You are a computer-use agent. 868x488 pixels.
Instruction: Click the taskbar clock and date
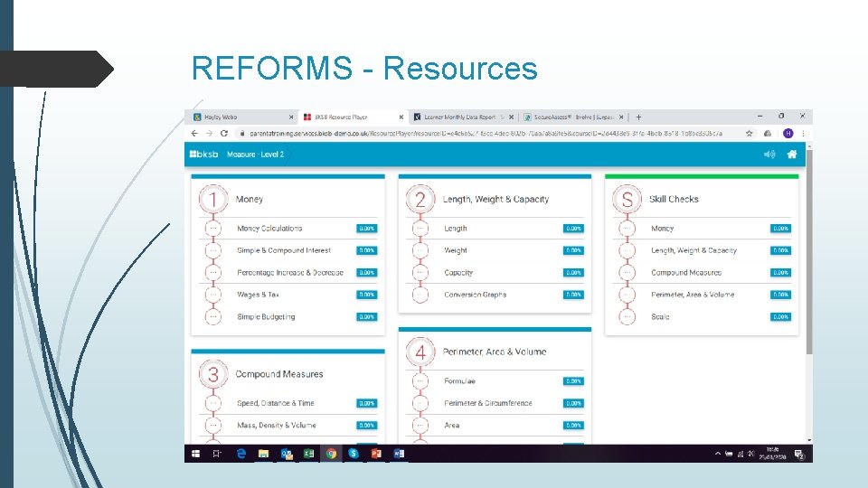click(773, 454)
